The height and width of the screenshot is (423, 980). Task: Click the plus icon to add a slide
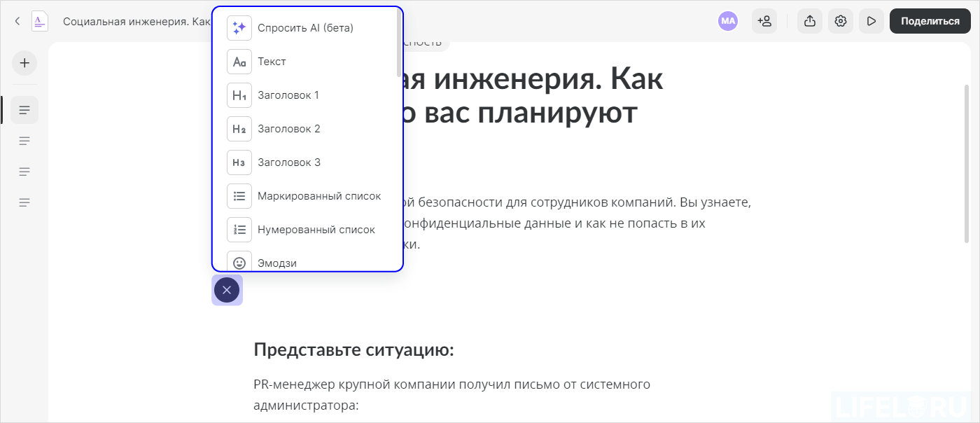[24, 63]
